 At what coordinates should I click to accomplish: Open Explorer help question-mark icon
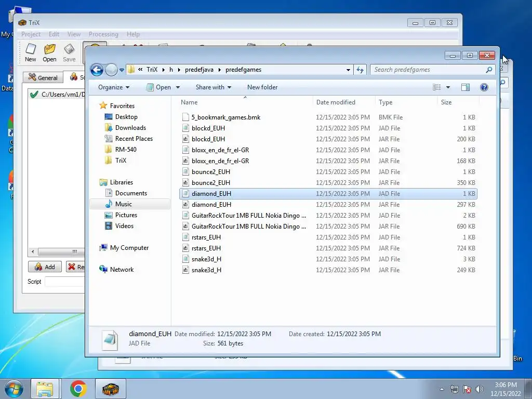tap(484, 87)
